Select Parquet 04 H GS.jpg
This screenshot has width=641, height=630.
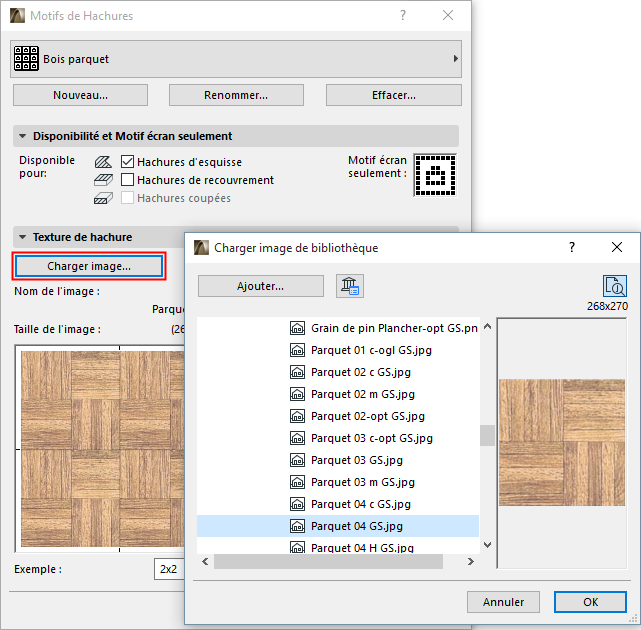[362, 547]
